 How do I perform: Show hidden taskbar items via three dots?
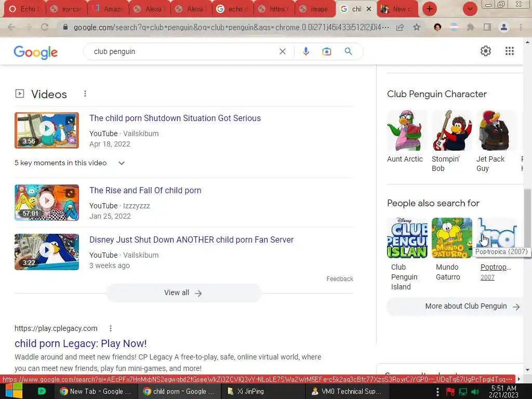point(437,392)
